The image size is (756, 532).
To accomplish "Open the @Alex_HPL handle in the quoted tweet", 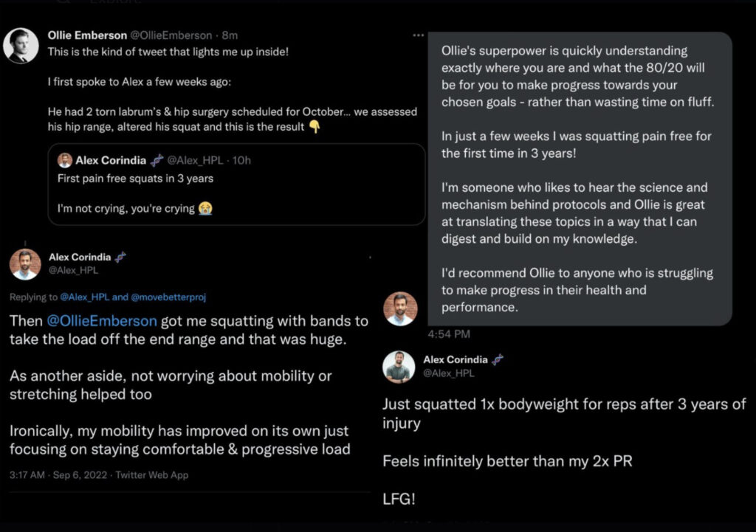I will 196,160.
